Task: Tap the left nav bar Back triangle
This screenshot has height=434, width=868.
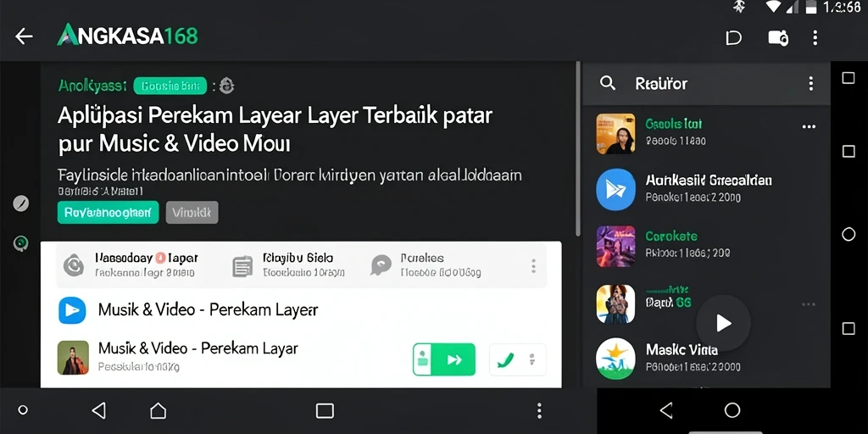Action: [98, 410]
